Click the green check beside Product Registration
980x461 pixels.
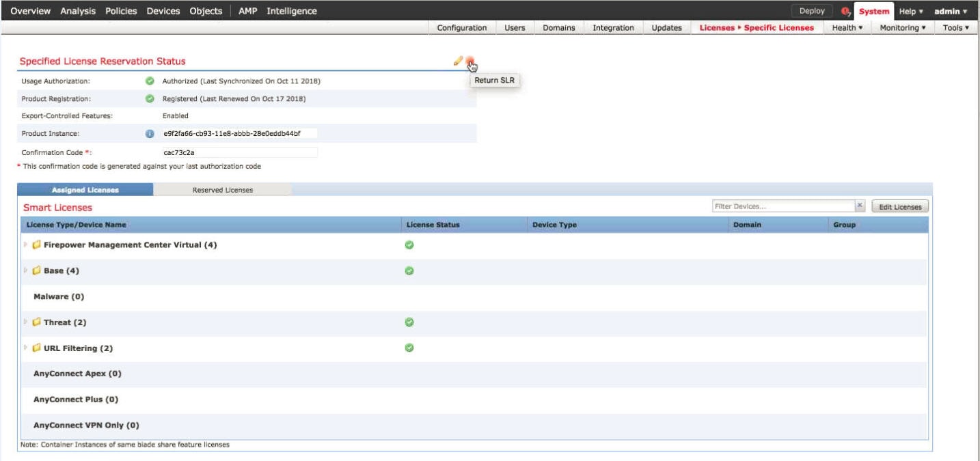tap(149, 98)
